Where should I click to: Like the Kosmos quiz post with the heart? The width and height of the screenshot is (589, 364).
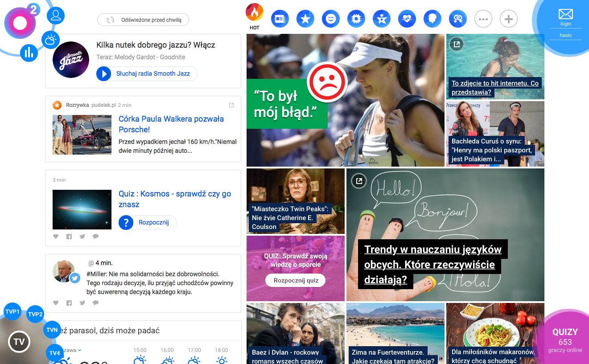[56, 236]
